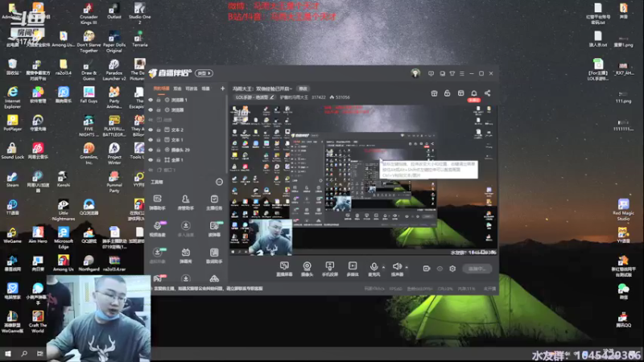Collapse the 工具箱 toolbox section
Viewport: 644px width, 362px height.
pos(219,182)
